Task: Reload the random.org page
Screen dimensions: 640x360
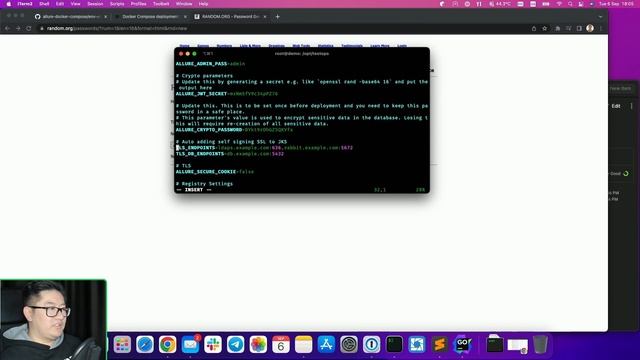Action: pos(29,28)
